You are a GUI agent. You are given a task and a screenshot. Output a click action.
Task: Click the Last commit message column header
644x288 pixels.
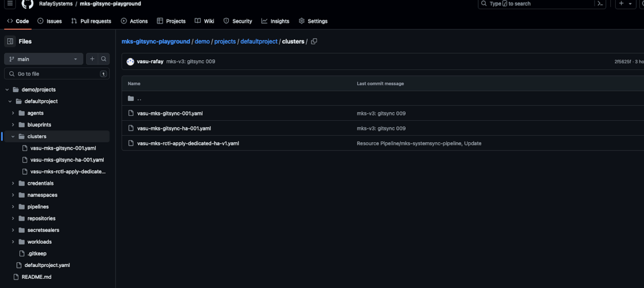tap(380, 84)
